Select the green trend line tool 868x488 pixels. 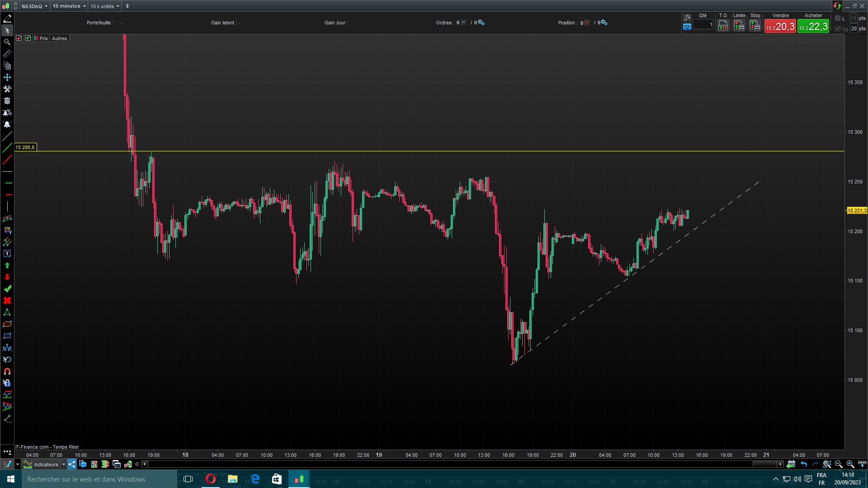pyautogui.click(x=7, y=148)
